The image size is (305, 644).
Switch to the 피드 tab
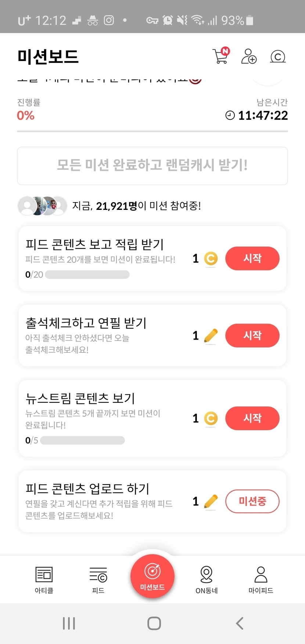[98, 579]
